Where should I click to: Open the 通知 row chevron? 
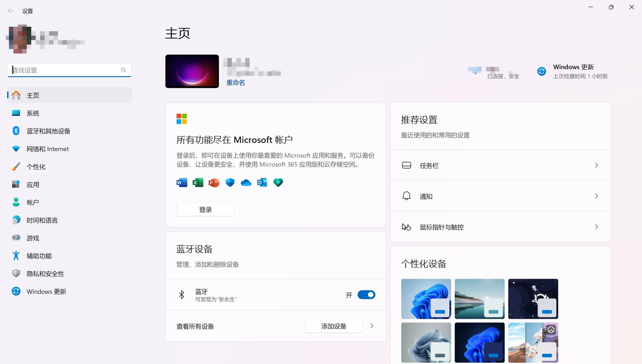coord(596,196)
